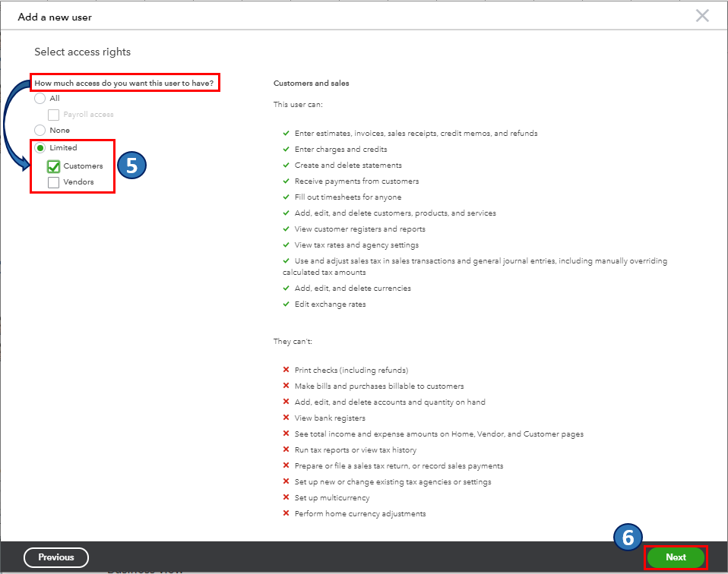
Task: Close the Add a new user dialog
Action: [x=702, y=16]
